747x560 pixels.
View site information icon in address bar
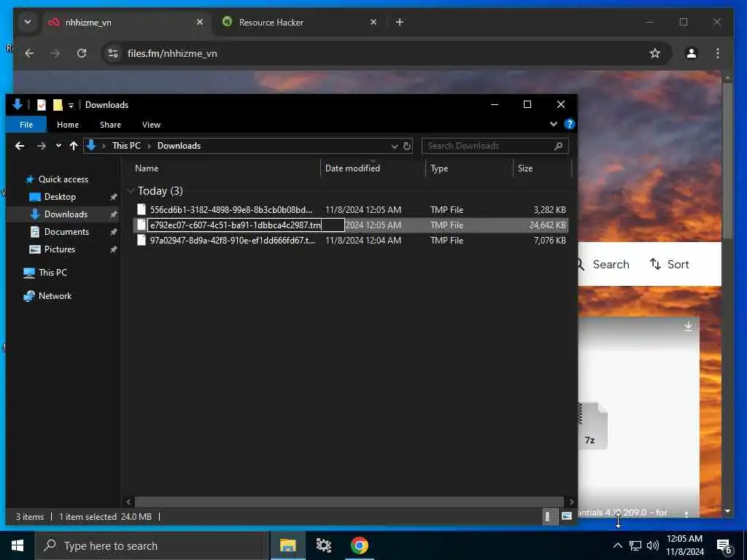click(113, 53)
